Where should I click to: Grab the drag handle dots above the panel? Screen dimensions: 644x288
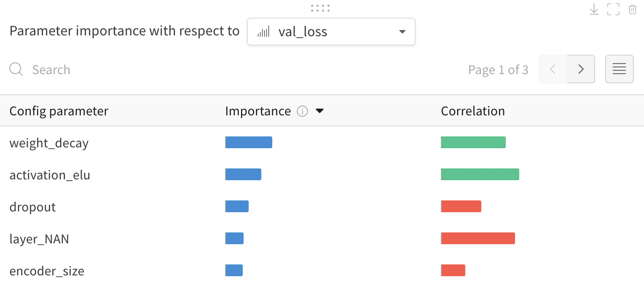[320, 8]
